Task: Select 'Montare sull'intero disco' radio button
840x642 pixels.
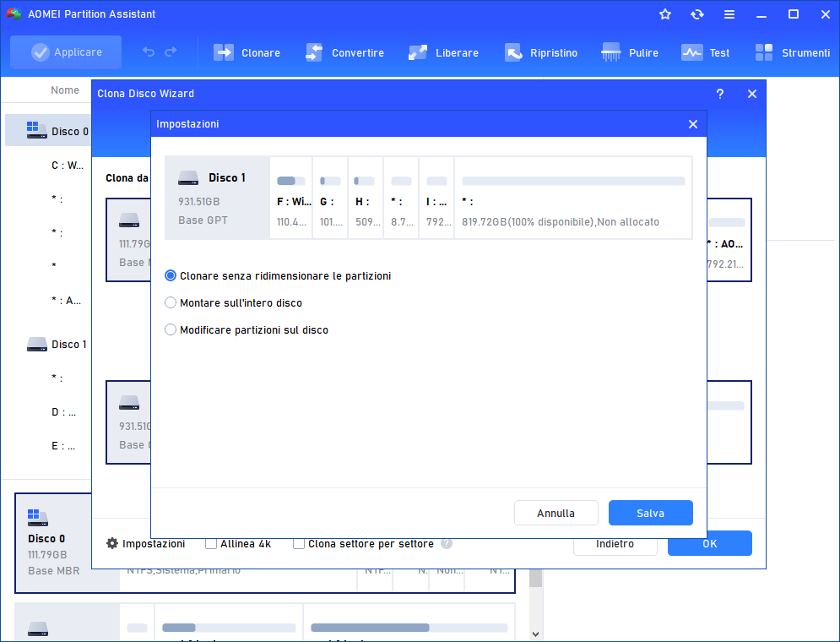Action: click(171, 302)
